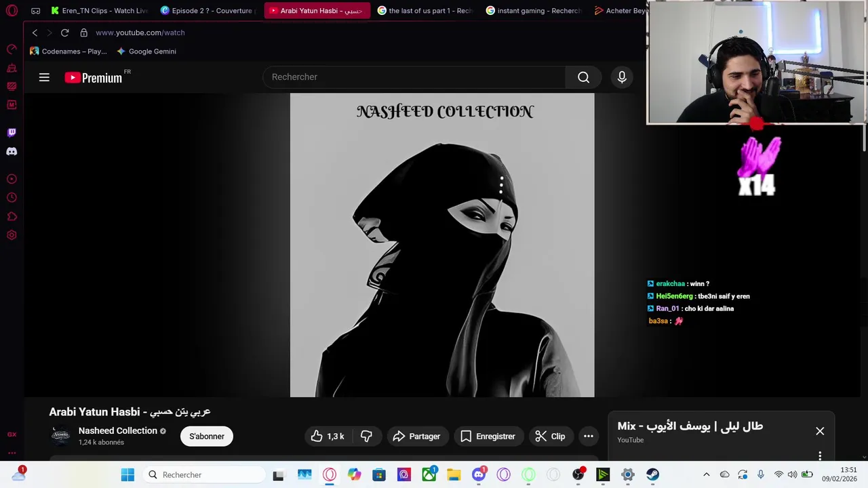This screenshot has width=868, height=488.
Task: Open Mix playlist three-dot options
Action: (x=820, y=455)
